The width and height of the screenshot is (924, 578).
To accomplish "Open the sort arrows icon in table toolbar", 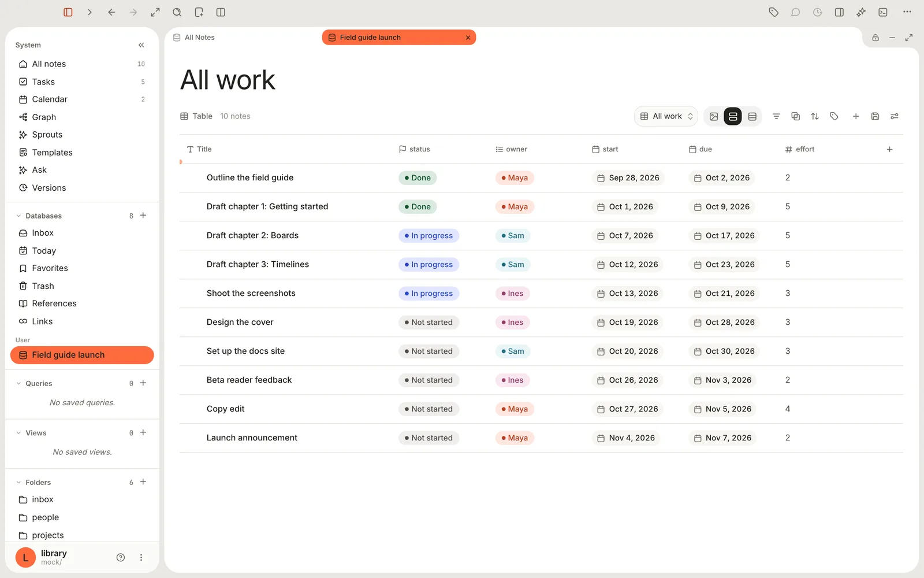I will tap(815, 116).
